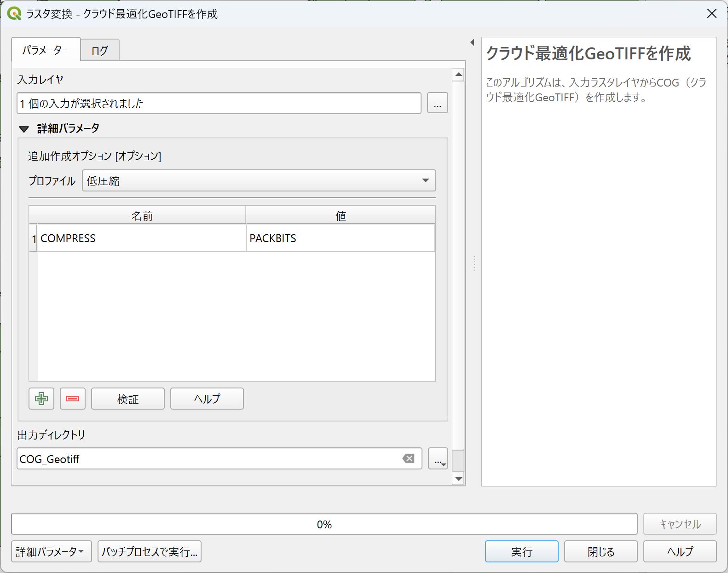Open the プロファイル dropdown showing 低圧縮
Viewport: 728px width, 573px height.
[x=259, y=180]
